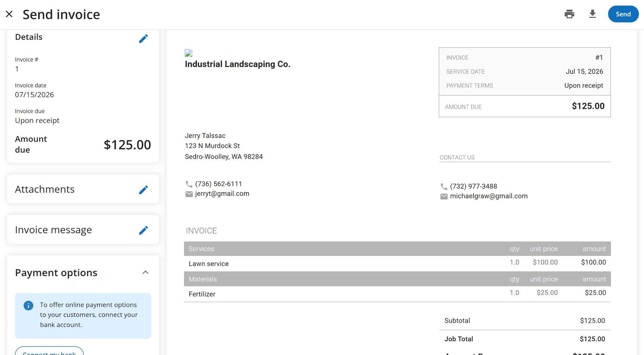Click the Services table header
The image size is (644, 355).
(397, 249)
